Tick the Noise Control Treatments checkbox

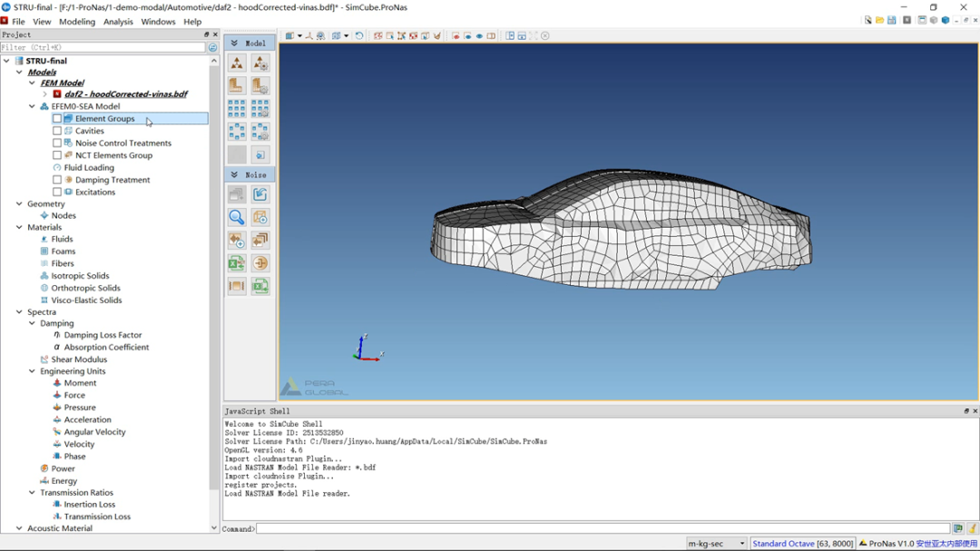pos(57,143)
